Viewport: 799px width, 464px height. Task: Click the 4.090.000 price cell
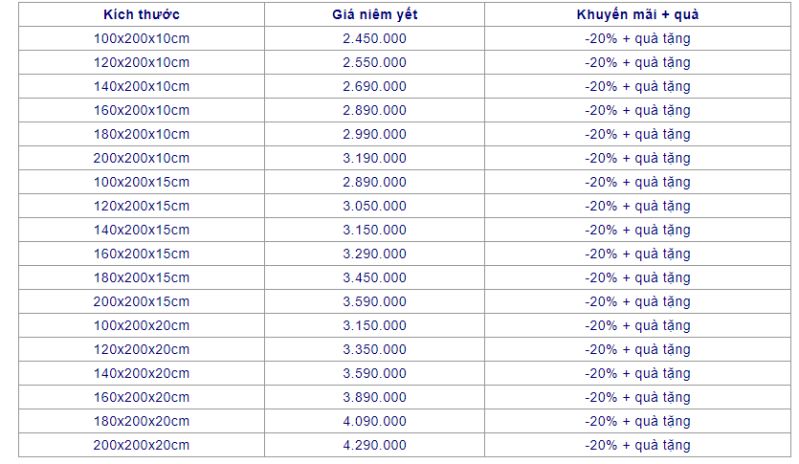(374, 422)
